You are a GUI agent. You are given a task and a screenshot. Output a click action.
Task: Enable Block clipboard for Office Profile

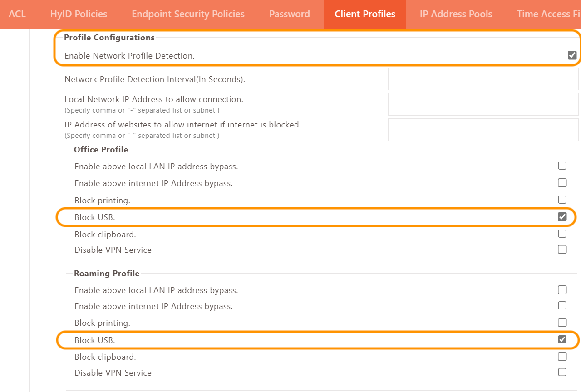(x=562, y=234)
